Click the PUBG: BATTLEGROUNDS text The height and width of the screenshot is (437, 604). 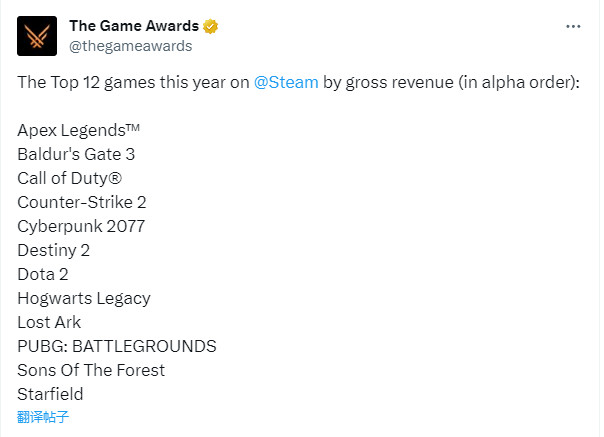click(x=117, y=346)
